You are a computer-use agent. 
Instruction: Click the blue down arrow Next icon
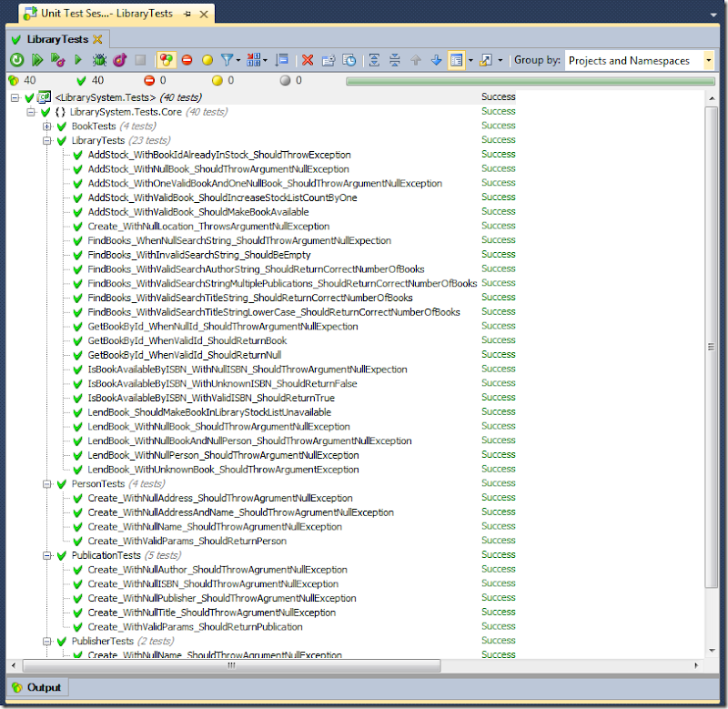coord(436,60)
